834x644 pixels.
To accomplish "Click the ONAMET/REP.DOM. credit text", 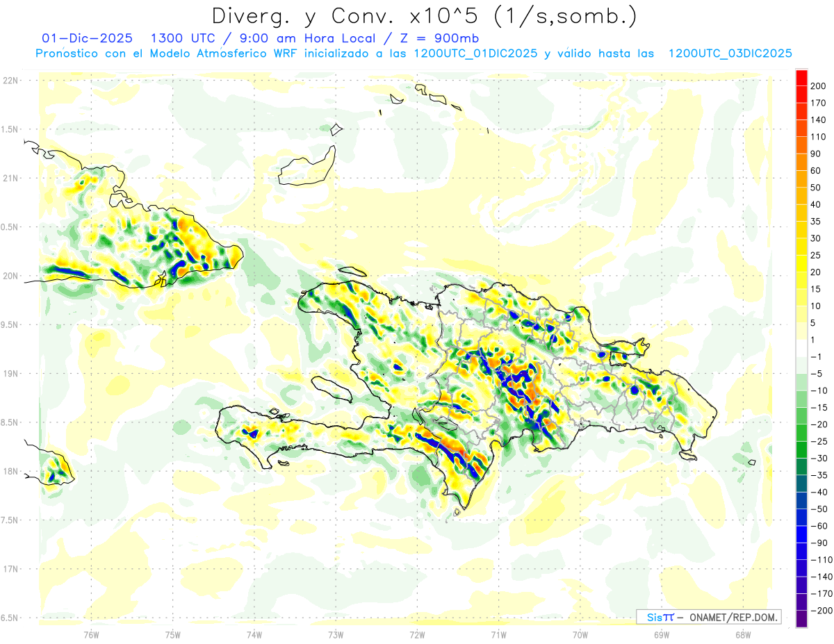I will (730, 617).
